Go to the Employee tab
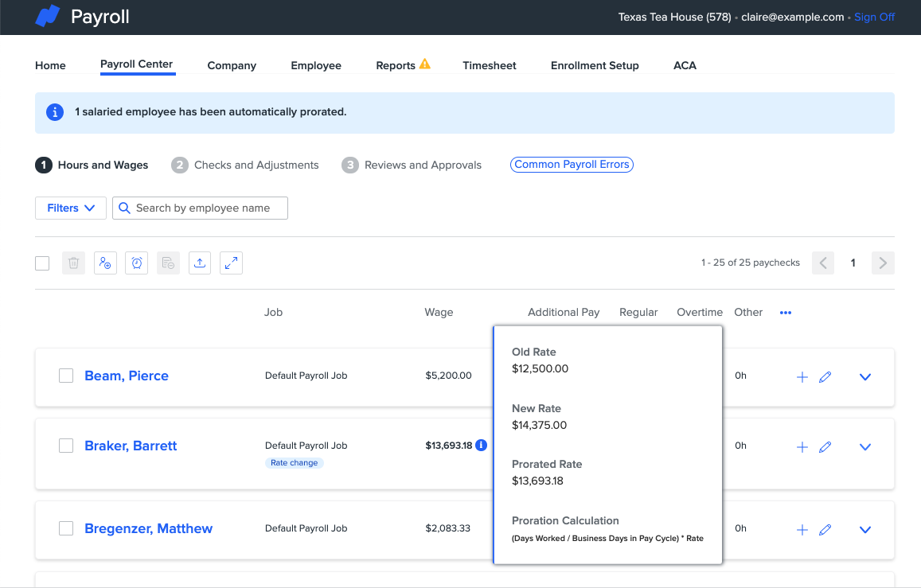Screen dimensions: 921x588 coord(316,65)
